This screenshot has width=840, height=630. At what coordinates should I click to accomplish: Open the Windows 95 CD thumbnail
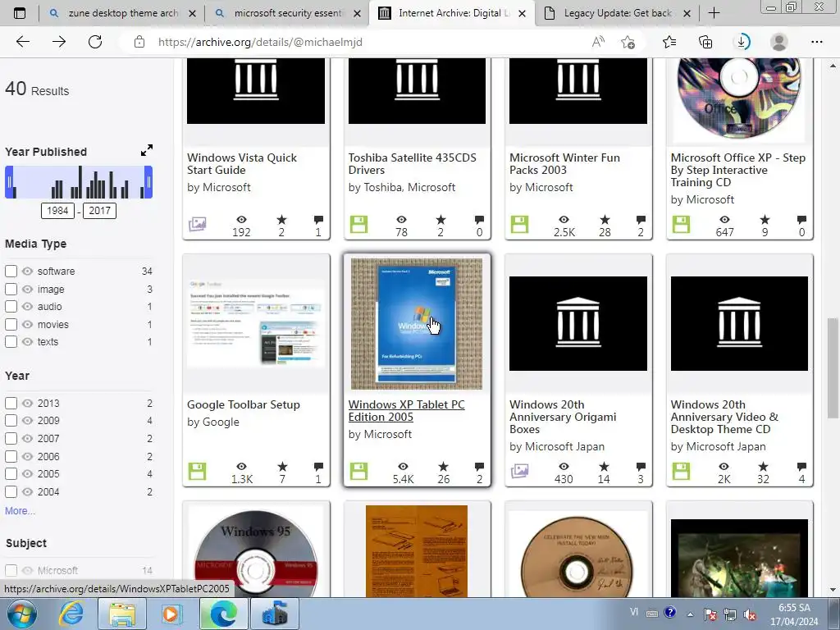click(x=256, y=554)
